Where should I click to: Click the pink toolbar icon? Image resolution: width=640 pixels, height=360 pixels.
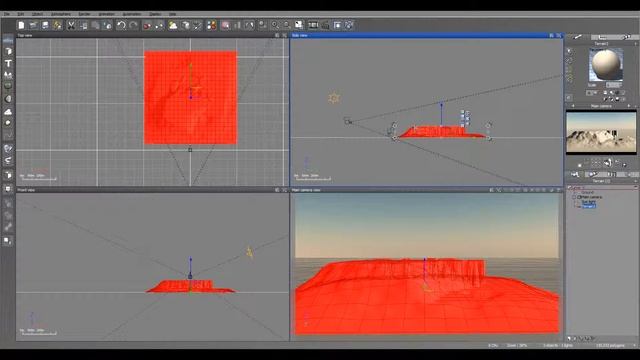click(x=225, y=25)
